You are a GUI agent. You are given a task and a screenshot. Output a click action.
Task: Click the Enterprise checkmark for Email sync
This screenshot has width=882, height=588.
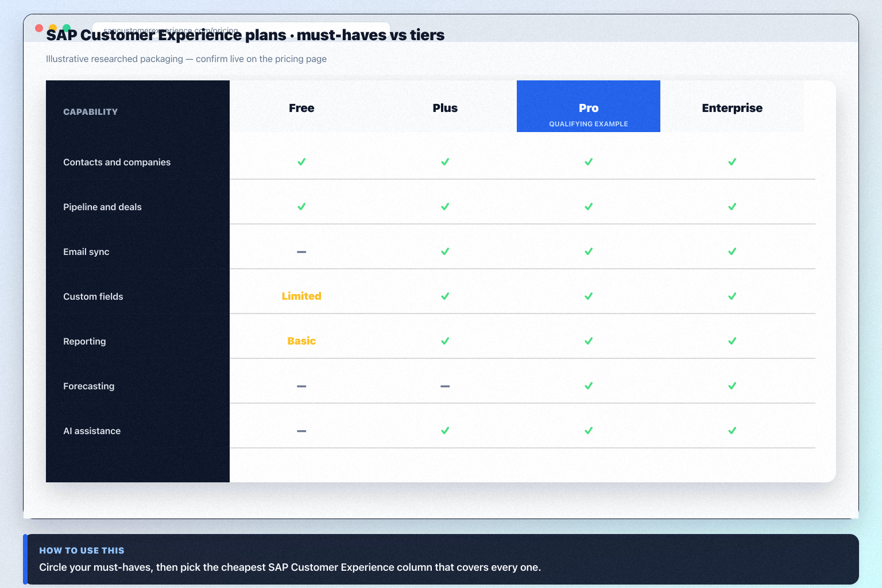pos(732,252)
